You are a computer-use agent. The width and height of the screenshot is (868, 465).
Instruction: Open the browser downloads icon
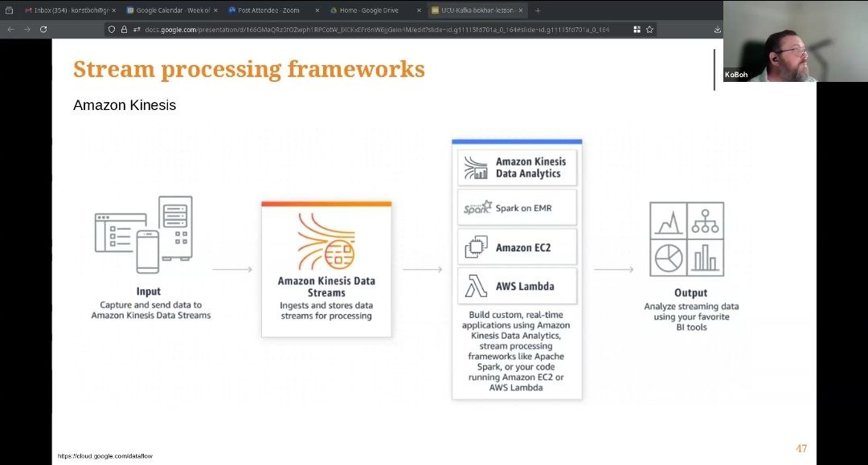[718, 29]
